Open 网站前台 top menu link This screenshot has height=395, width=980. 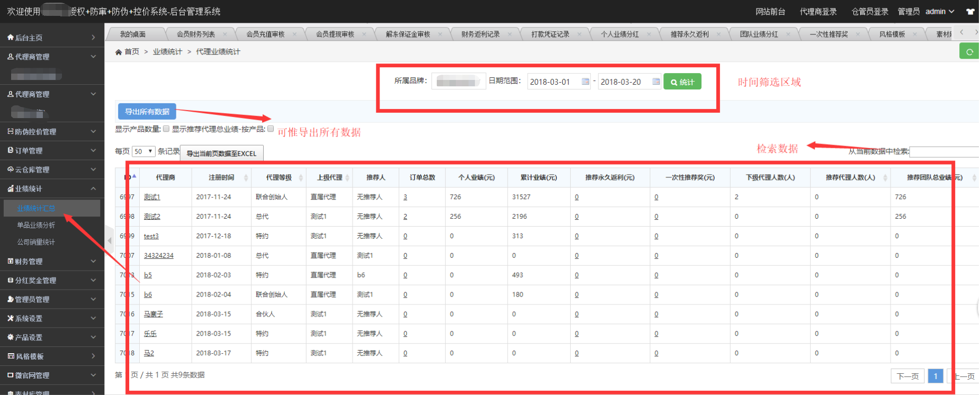click(x=770, y=12)
